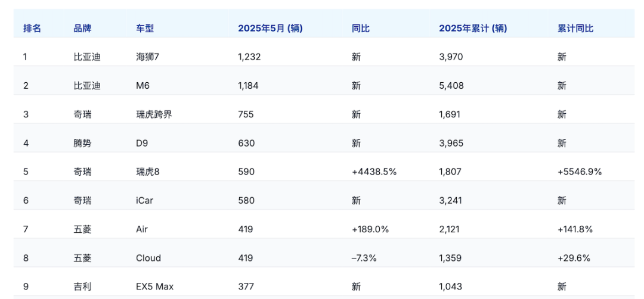
Task: Click the 腾势 brand cell
Action: (x=82, y=143)
